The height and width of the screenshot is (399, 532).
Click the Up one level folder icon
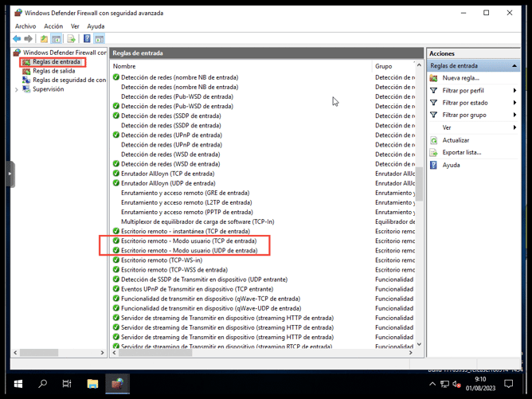pos(44,39)
